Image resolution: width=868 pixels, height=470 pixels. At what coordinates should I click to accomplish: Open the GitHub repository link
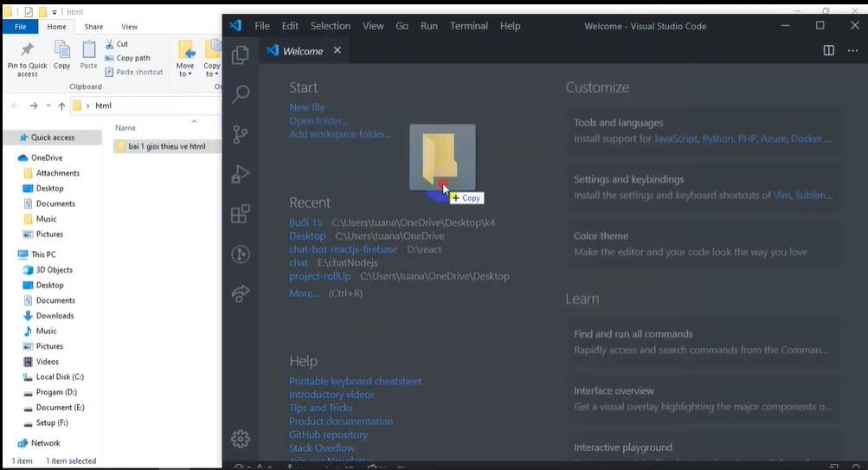pyautogui.click(x=328, y=435)
